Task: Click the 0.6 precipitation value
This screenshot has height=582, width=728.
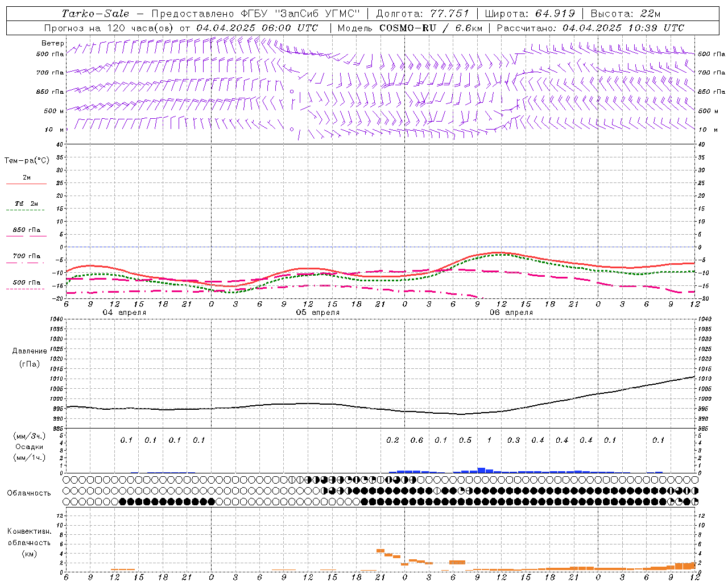Action: 417,440
